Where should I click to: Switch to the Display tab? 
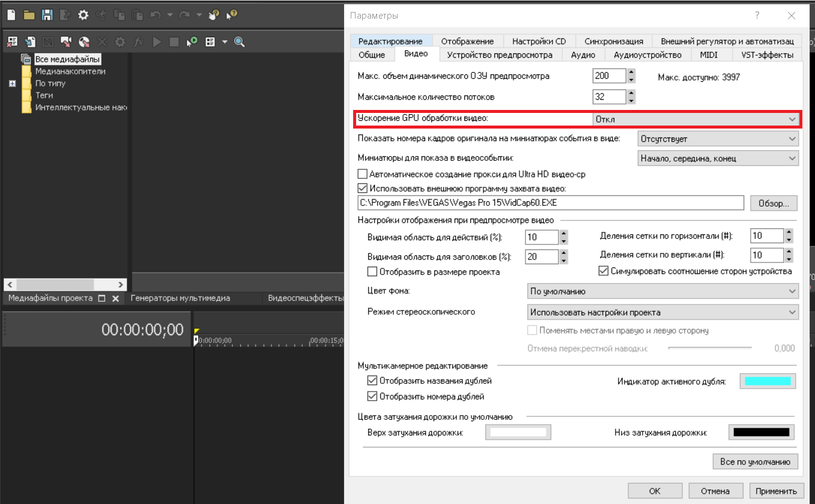click(x=467, y=41)
